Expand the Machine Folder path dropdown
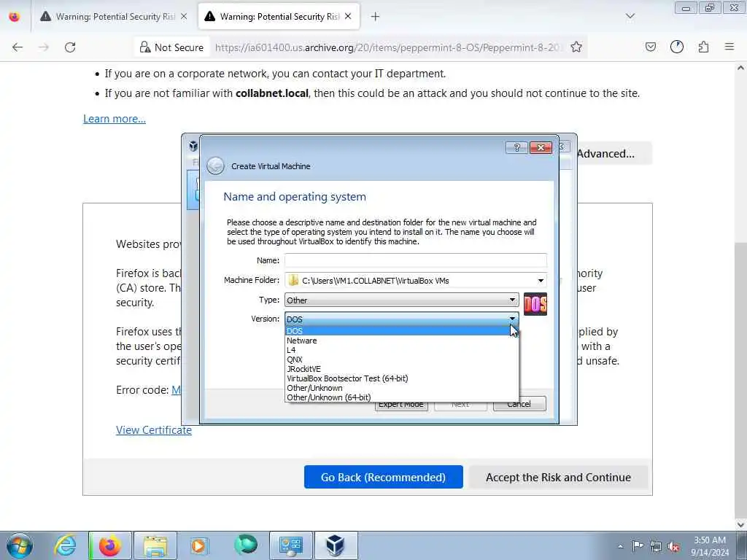The height and width of the screenshot is (560, 747). click(541, 281)
